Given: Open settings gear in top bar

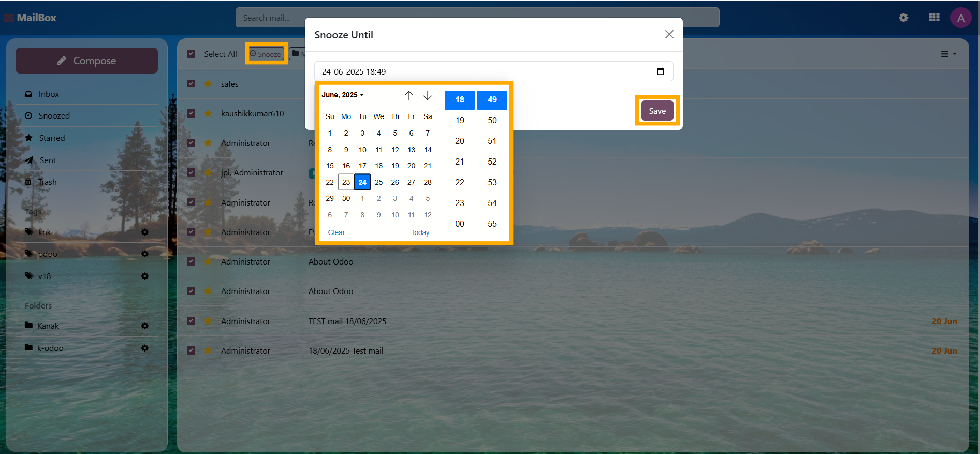Looking at the screenshot, I should pyautogui.click(x=903, y=18).
